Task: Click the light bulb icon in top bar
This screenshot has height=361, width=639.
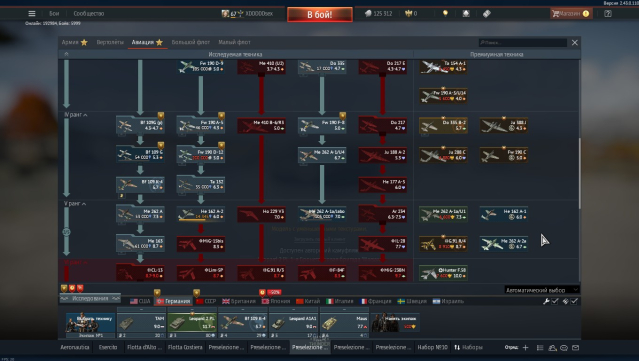Action: pos(445,13)
